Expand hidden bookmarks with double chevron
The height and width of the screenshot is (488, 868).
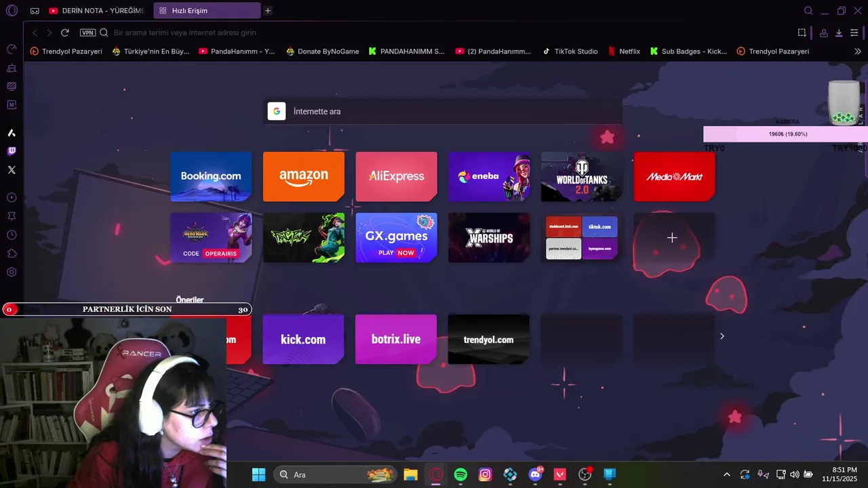click(x=858, y=51)
